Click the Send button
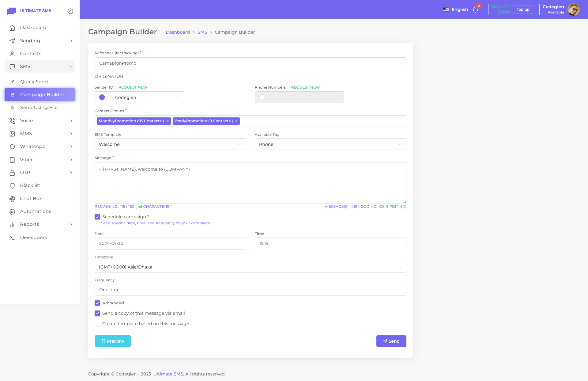Screen dimensions: 588x381 pyautogui.click(x=391, y=341)
